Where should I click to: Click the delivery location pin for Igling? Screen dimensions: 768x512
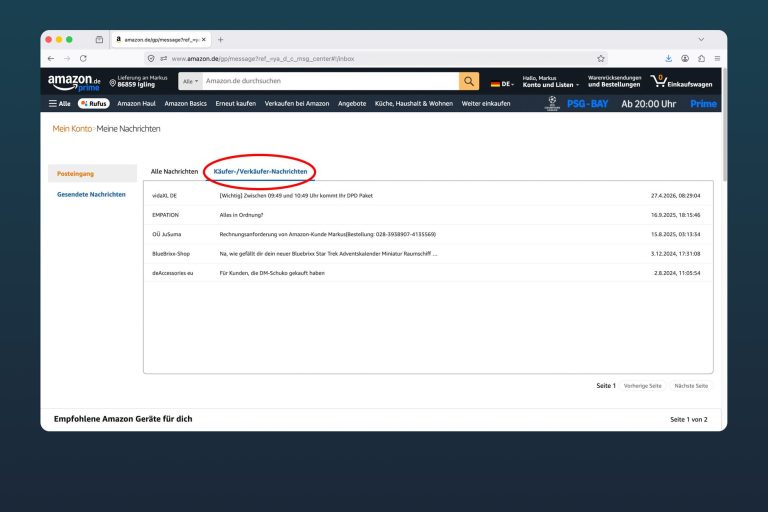click(x=138, y=81)
